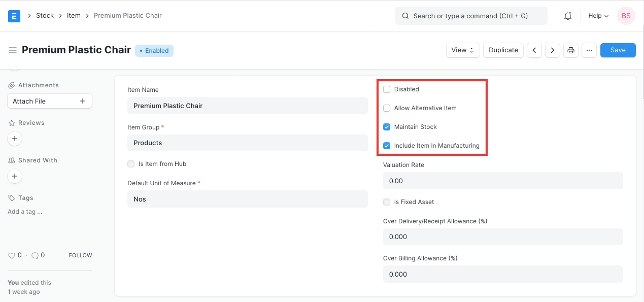The width and height of the screenshot is (644, 302).
Task: Navigate to Stock in breadcrumb
Action: tap(45, 16)
